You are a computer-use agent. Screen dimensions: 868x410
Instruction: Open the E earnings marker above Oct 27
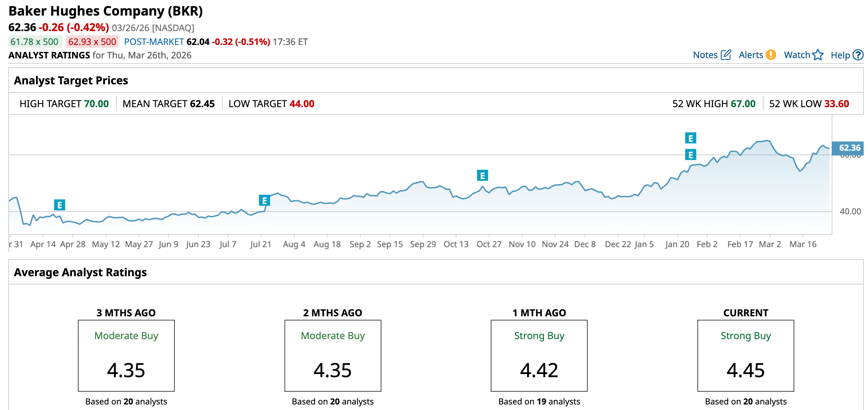[482, 176]
